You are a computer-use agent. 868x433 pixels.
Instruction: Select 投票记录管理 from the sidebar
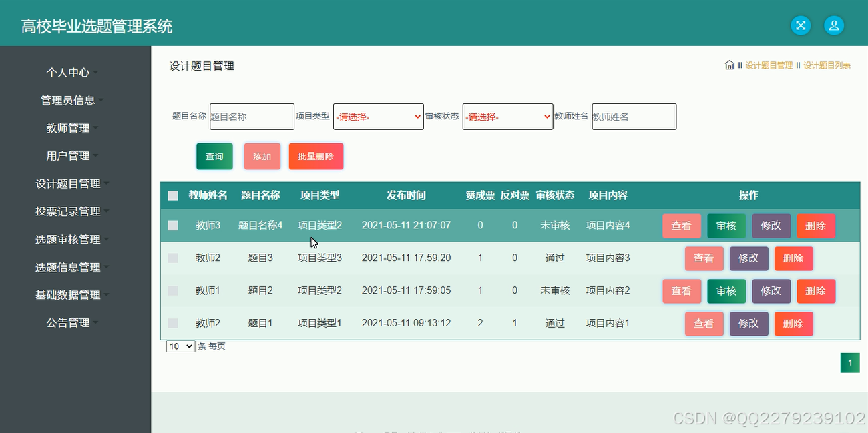pyautogui.click(x=69, y=211)
